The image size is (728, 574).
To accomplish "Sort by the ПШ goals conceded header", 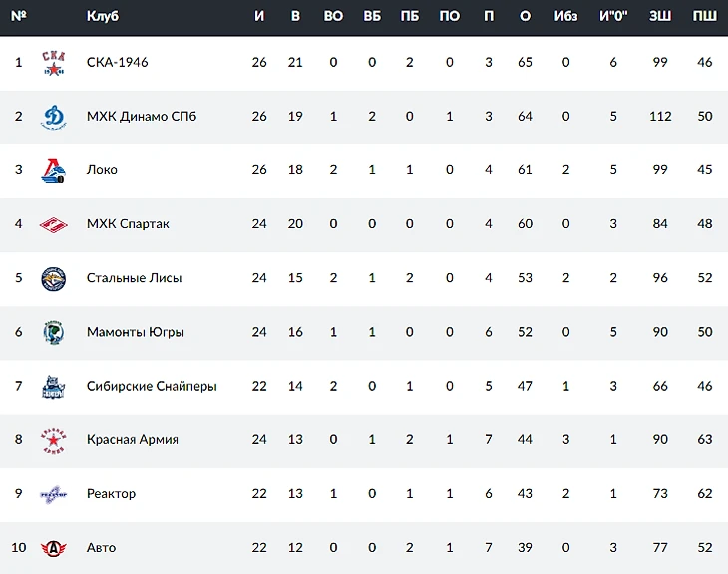I will pyautogui.click(x=705, y=16).
